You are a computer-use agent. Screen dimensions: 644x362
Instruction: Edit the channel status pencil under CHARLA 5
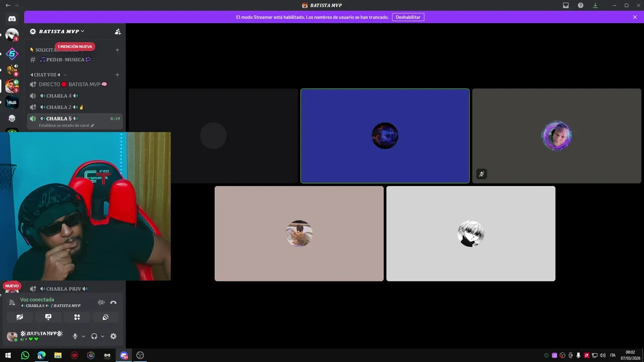[x=93, y=125]
